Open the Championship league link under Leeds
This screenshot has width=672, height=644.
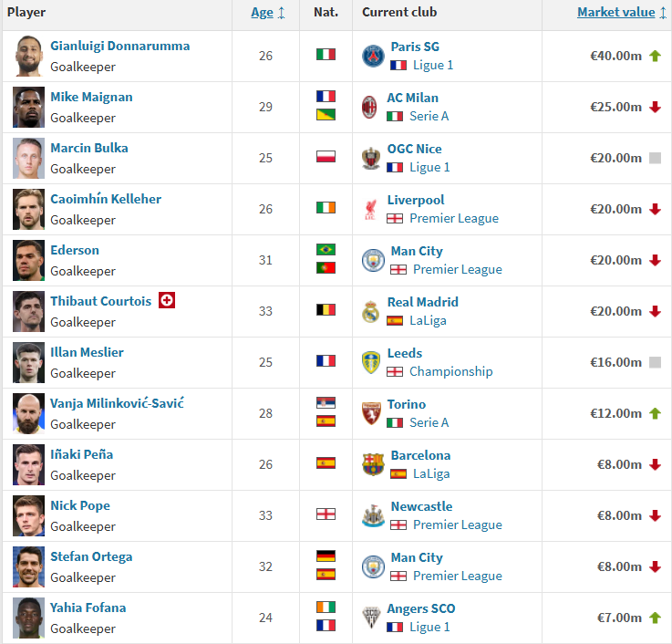(450, 371)
